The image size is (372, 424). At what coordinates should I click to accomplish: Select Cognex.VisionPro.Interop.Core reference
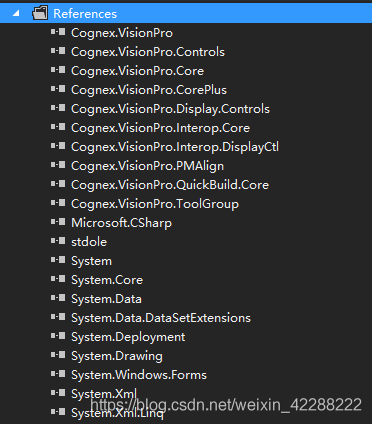tap(160, 128)
